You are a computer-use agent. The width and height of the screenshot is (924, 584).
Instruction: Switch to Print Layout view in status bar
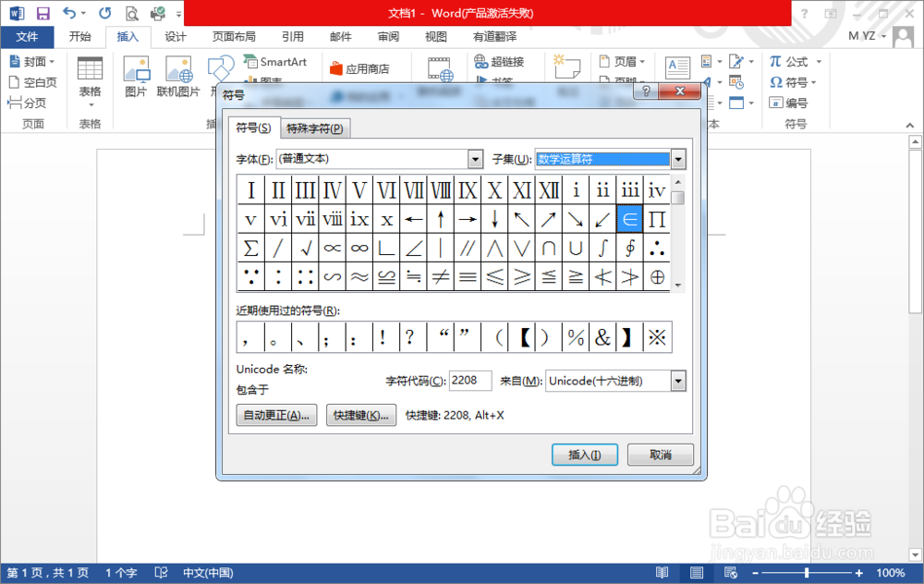tap(697, 572)
